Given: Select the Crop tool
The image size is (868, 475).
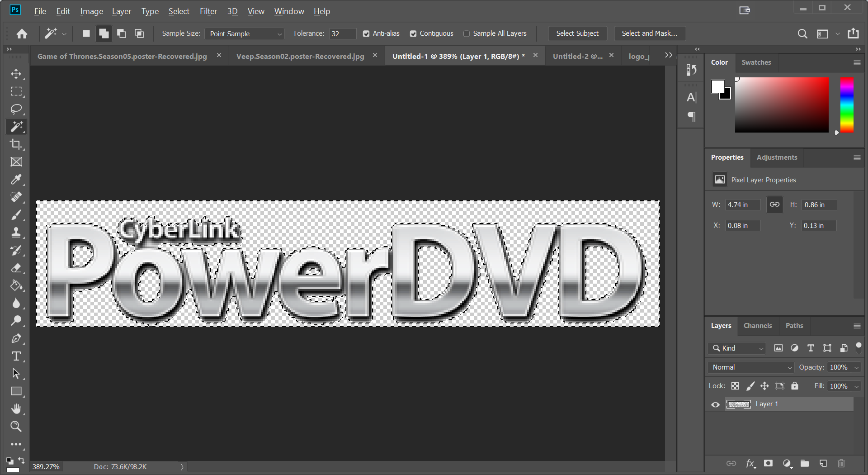Looking at the screenshot, I should (x=16, y=144).
